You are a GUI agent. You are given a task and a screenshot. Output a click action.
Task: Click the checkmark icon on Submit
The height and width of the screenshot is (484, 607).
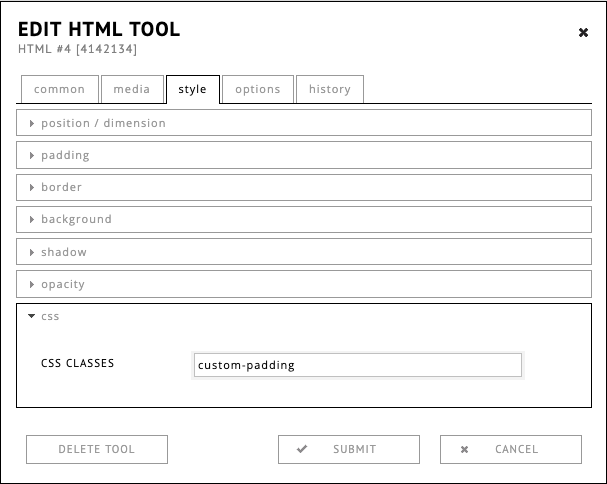tap(302, 450)
